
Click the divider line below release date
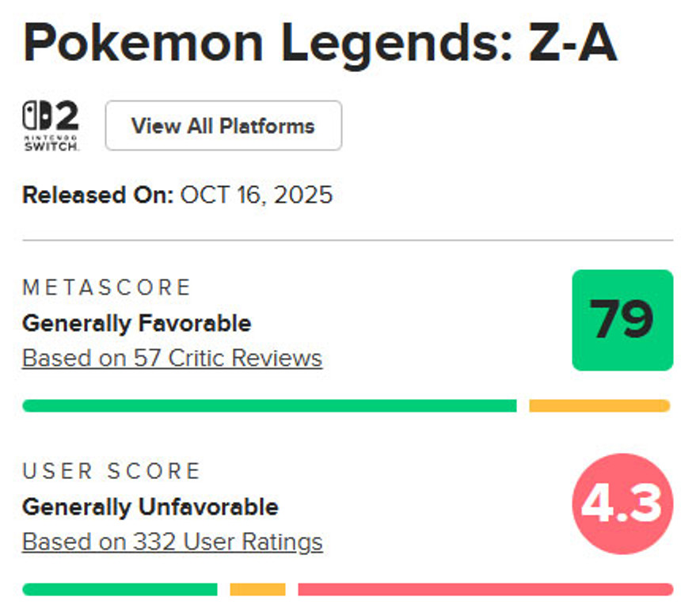(x=347, y=240)
